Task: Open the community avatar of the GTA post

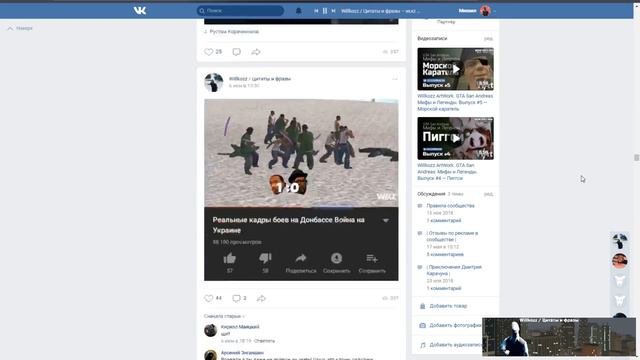Action: pyautogui.click(x=214, y=82)
